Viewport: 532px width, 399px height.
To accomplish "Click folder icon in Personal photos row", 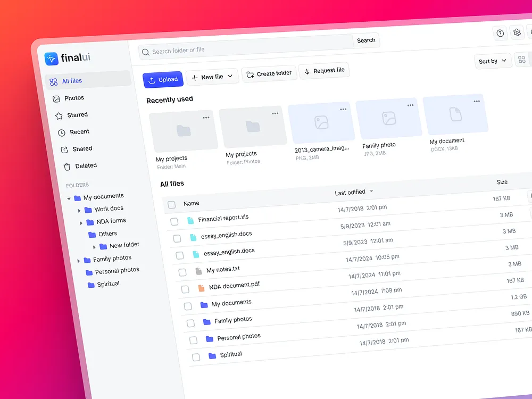I will (210, 338).
